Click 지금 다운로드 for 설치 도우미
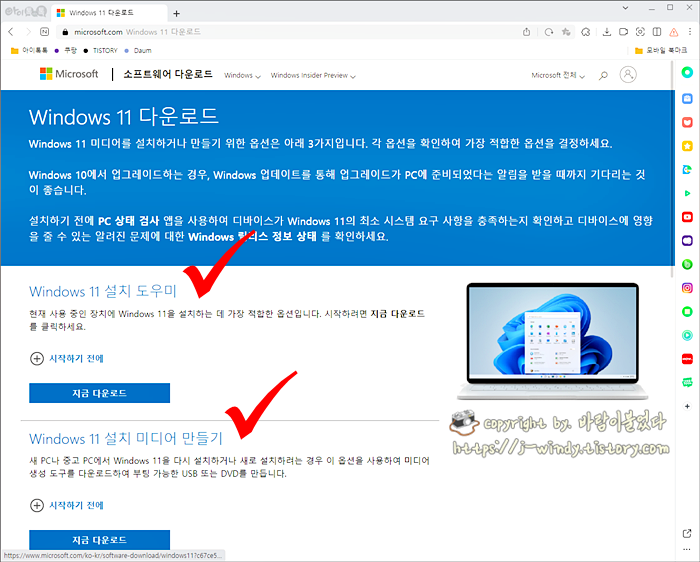The image size is (700, 562). (100, 393)
